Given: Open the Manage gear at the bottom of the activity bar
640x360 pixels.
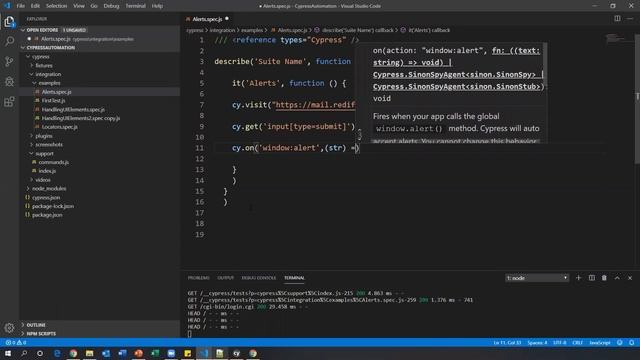Looking at the screenshot, I should (x=9, y=328).
